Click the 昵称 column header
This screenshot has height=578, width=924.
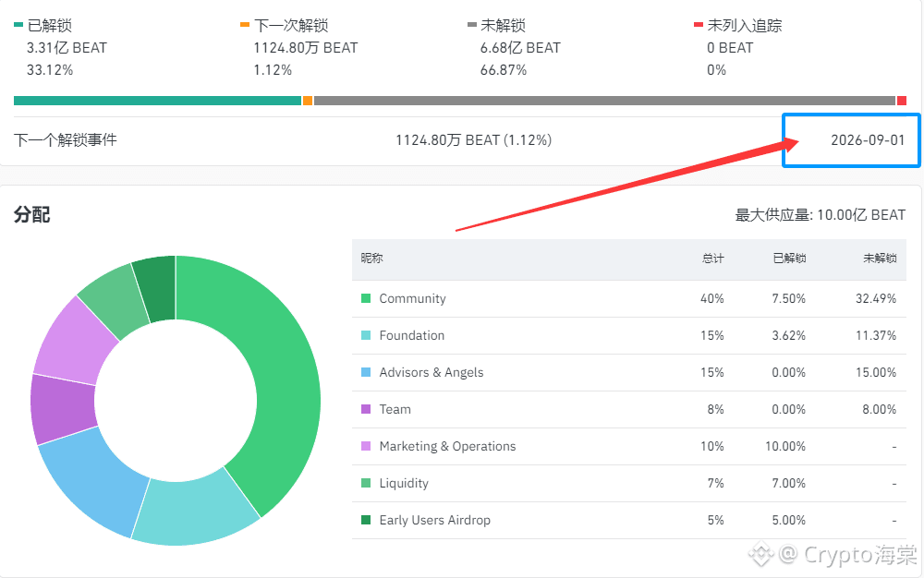click(371, 258)
